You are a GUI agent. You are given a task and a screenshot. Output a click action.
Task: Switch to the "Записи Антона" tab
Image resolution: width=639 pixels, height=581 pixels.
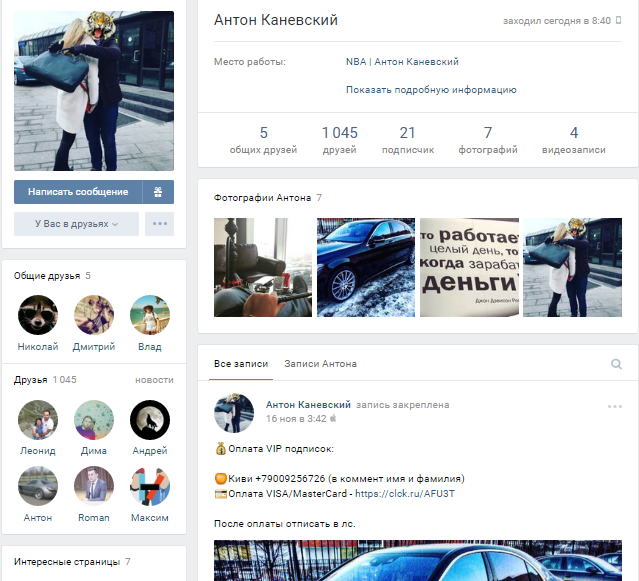(320, 364)
